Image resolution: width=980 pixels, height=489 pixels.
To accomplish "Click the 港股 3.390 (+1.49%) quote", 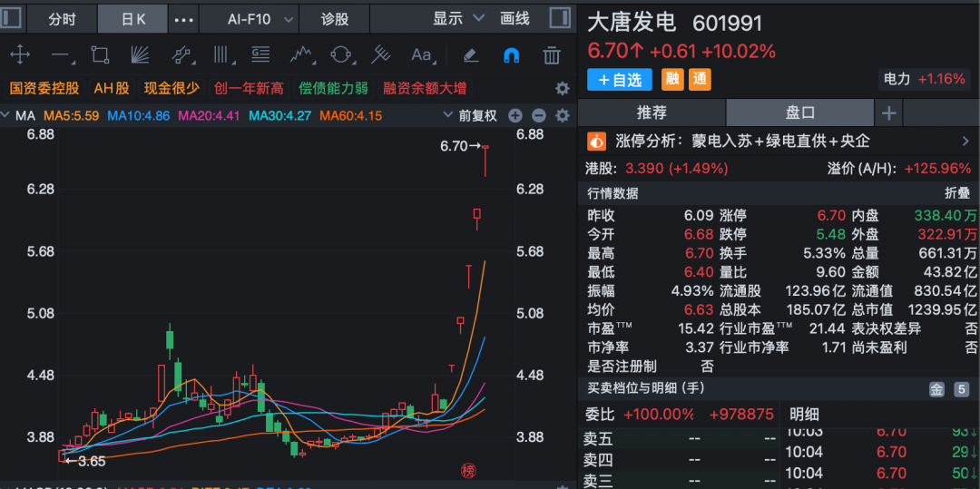I will click(x=658, y=168).
